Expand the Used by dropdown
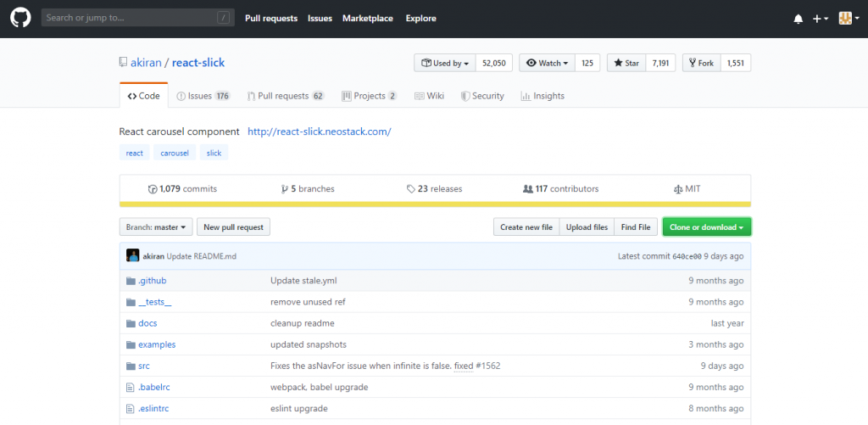The height and width of the screenshot is (425, 868). pyautogui.click(x=445, y=63)
